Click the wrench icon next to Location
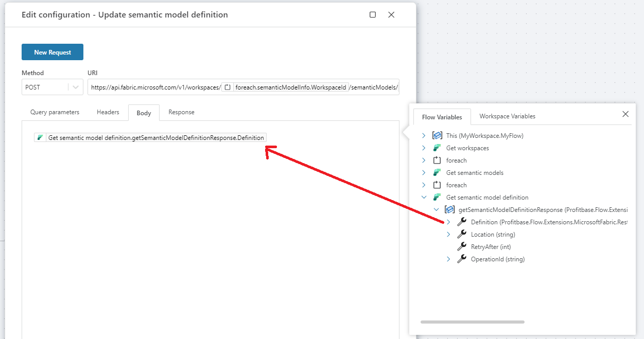The height and width of the screenshot is (339, 644). (x=462, y=235)
